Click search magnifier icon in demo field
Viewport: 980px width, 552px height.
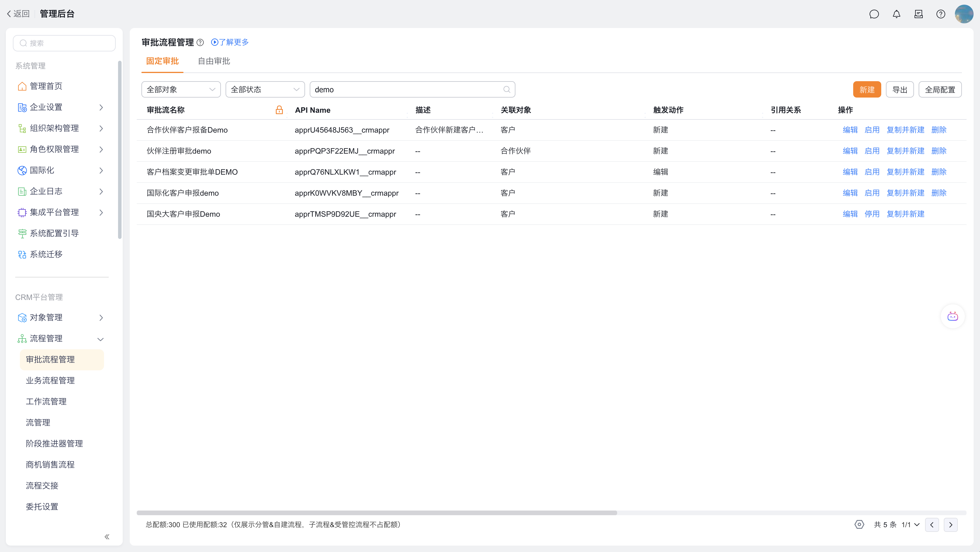pos(506,89)
